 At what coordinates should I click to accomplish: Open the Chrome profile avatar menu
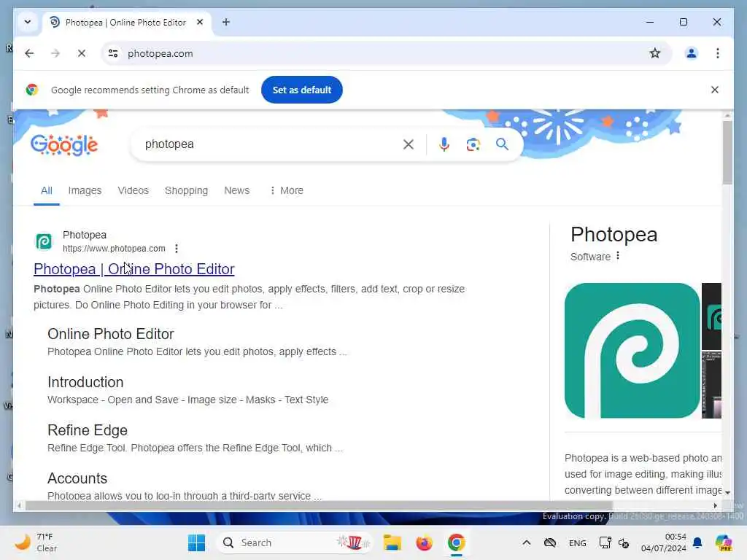[692, 53]
